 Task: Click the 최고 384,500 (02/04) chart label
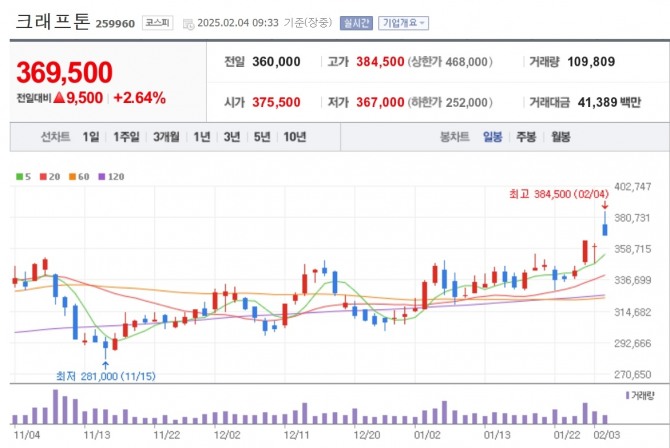tap(559, 194)
